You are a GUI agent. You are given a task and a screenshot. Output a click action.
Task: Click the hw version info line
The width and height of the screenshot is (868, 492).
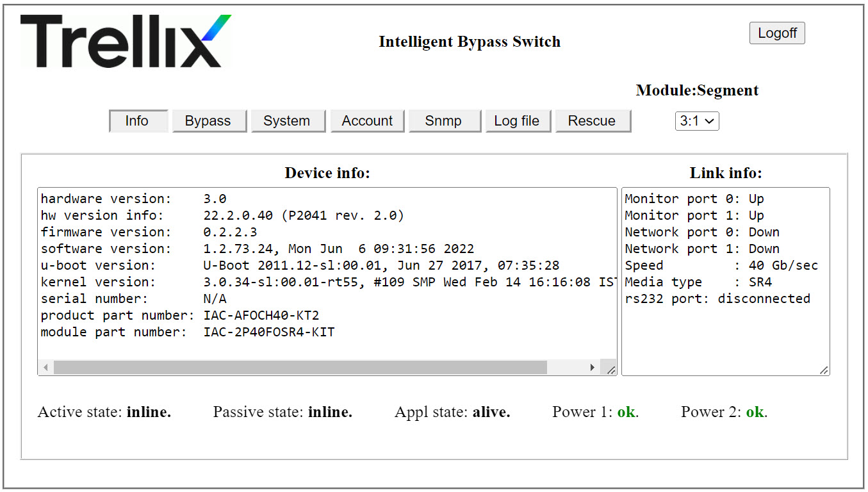click(x=223, y=215)
